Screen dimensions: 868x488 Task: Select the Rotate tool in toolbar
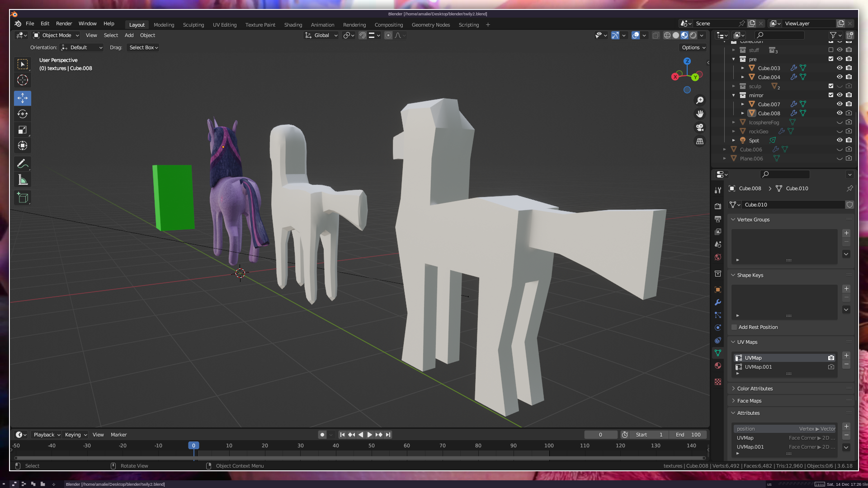23,114
